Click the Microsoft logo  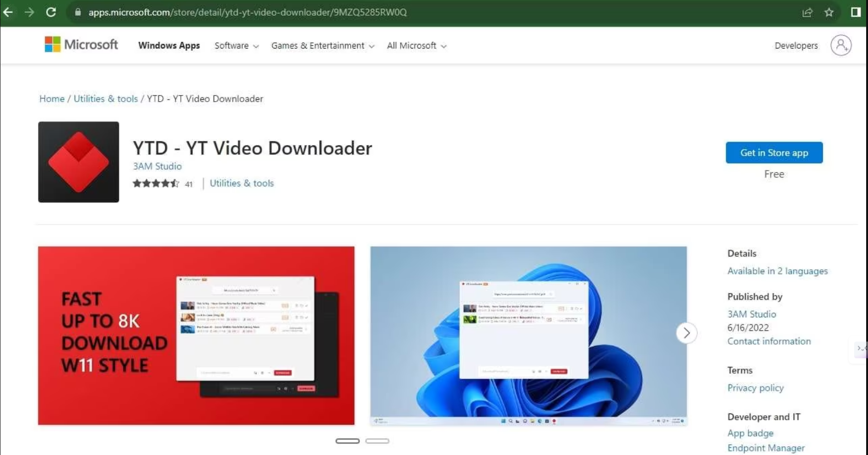tap(81, 45)
